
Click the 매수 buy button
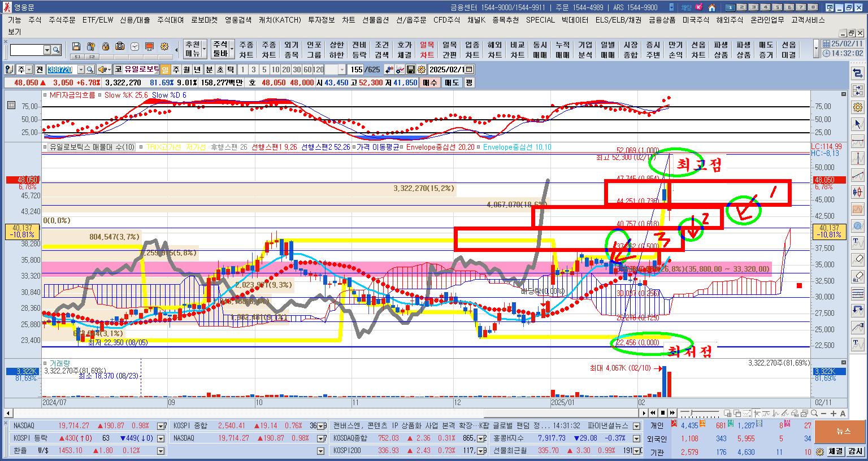click(x=430, y=82)
